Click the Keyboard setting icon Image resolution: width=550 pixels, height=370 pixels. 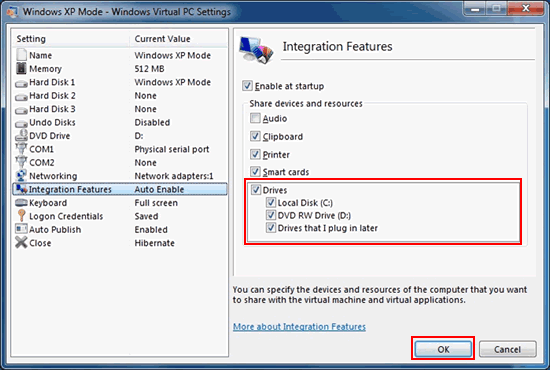[x=21, y=203]
